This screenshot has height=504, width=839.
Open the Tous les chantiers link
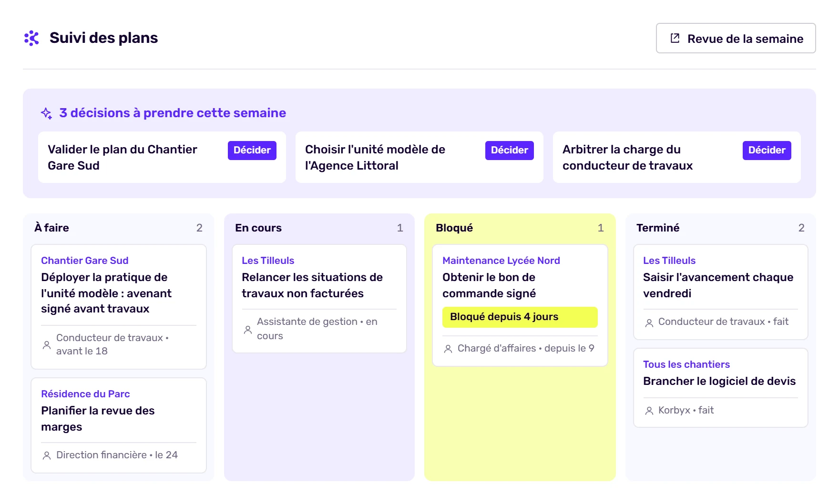pyautogui.click(x=686, y=364)
